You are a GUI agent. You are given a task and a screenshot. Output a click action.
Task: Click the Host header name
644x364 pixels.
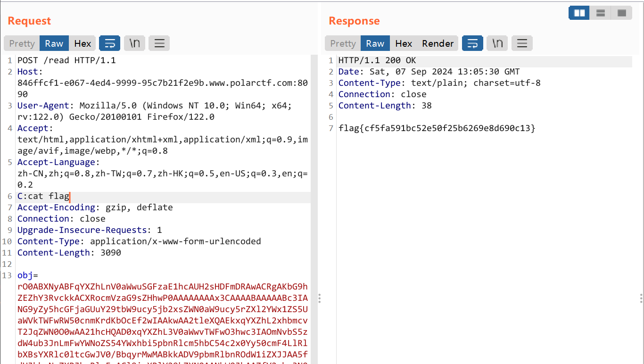pos(29,72)
